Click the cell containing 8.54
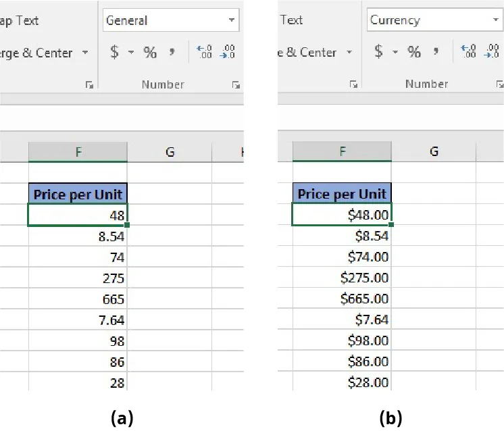 click(78, 236)
